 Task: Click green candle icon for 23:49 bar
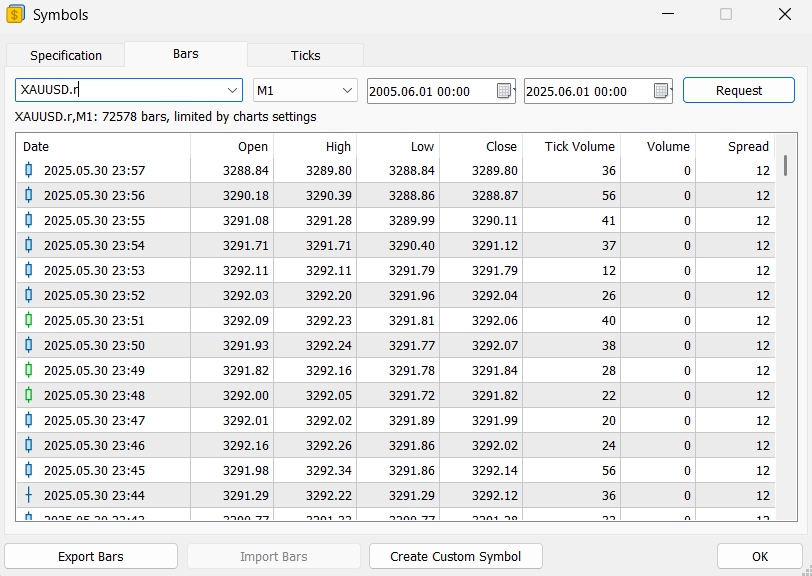[x=29, y=370]
